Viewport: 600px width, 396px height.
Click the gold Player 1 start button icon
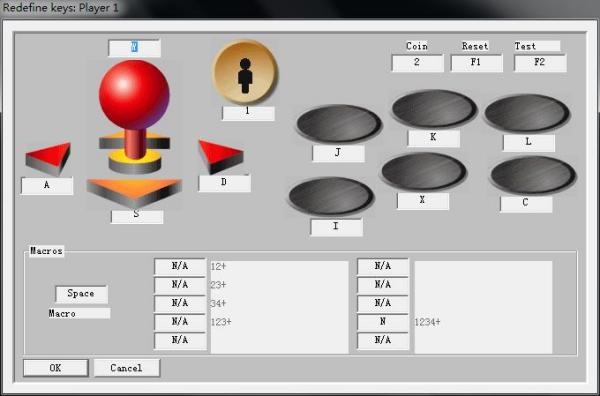pos(245,72)
